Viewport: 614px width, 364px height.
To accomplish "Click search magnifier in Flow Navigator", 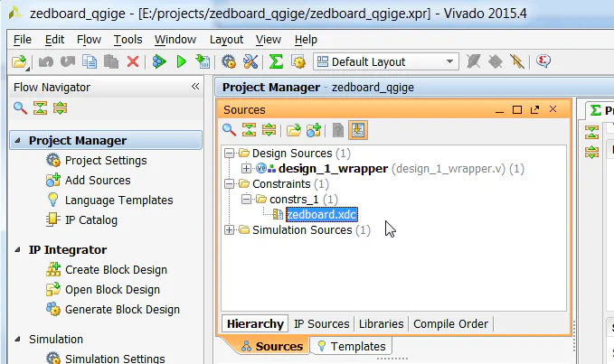I will pyautogui.click(x=20, y=108).
